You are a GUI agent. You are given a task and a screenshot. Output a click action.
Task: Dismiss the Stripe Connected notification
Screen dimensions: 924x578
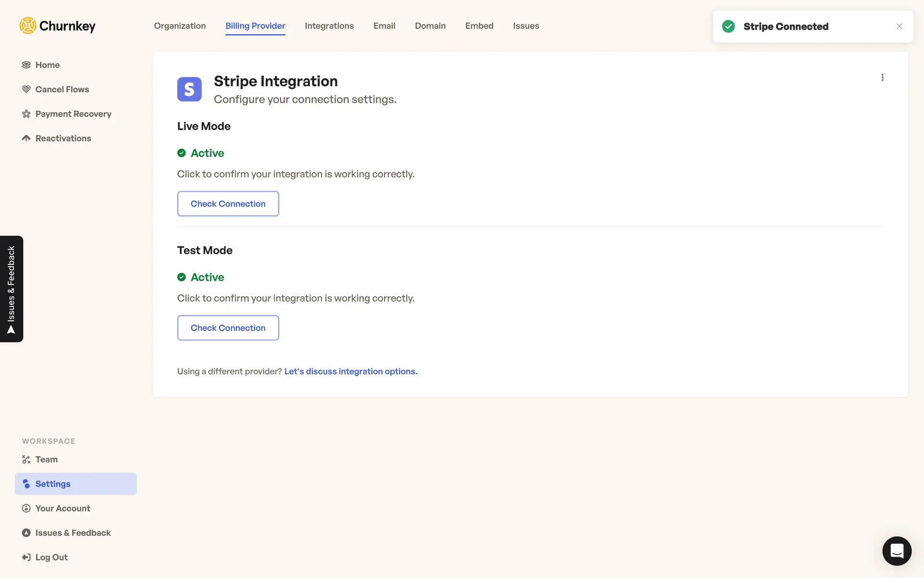click(x=899, y=26)
